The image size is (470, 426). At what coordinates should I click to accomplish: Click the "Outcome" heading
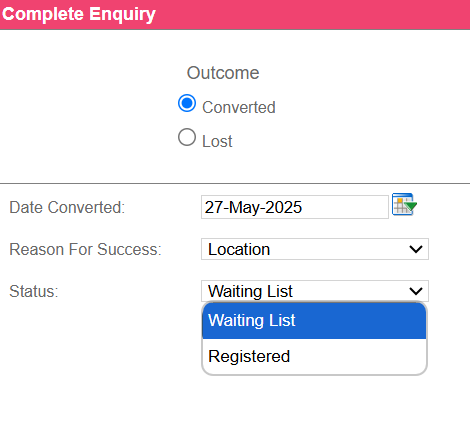click(x=223, y=73)
